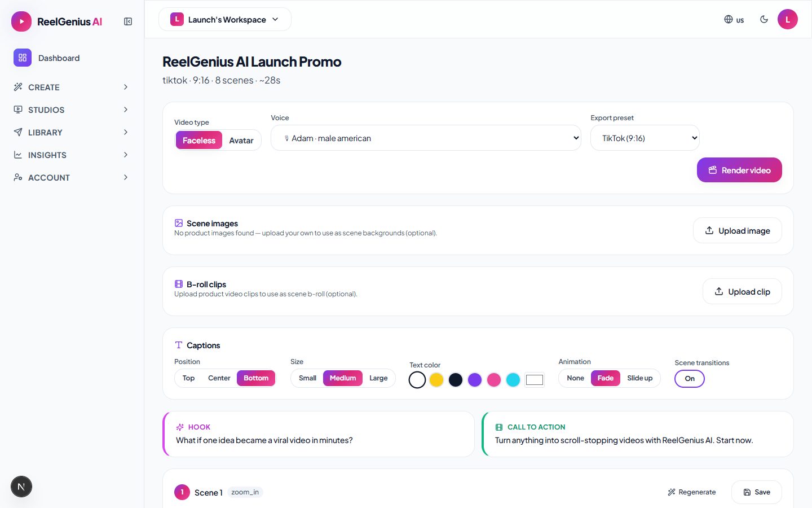Set caption size to Small
Image resolution: width=812 pixels, height=508 pixels.
[307, 378]
